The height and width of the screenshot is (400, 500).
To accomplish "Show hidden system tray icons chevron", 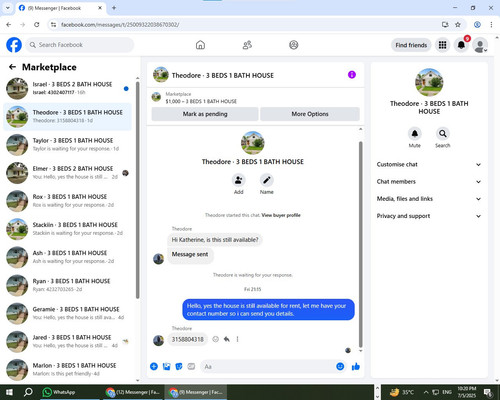I will 426,392.
